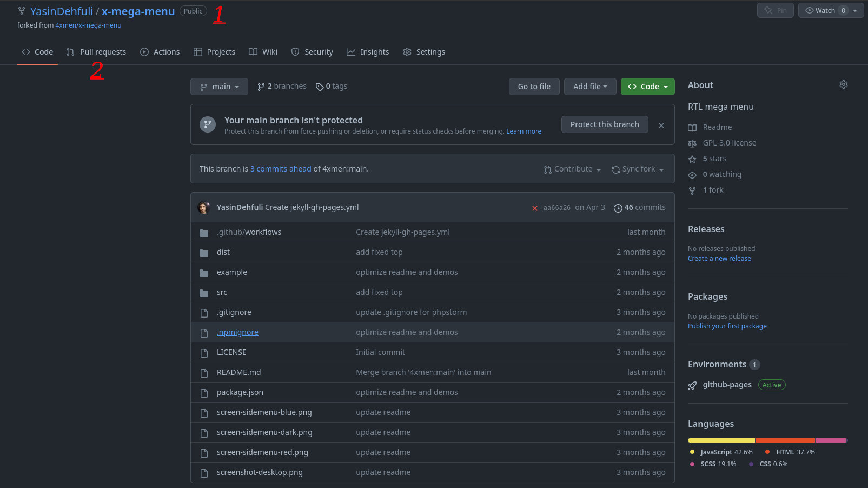Click Publish your first package link
Image resolution: width=868 pixels, height=488 pixels.
[727, 326]
